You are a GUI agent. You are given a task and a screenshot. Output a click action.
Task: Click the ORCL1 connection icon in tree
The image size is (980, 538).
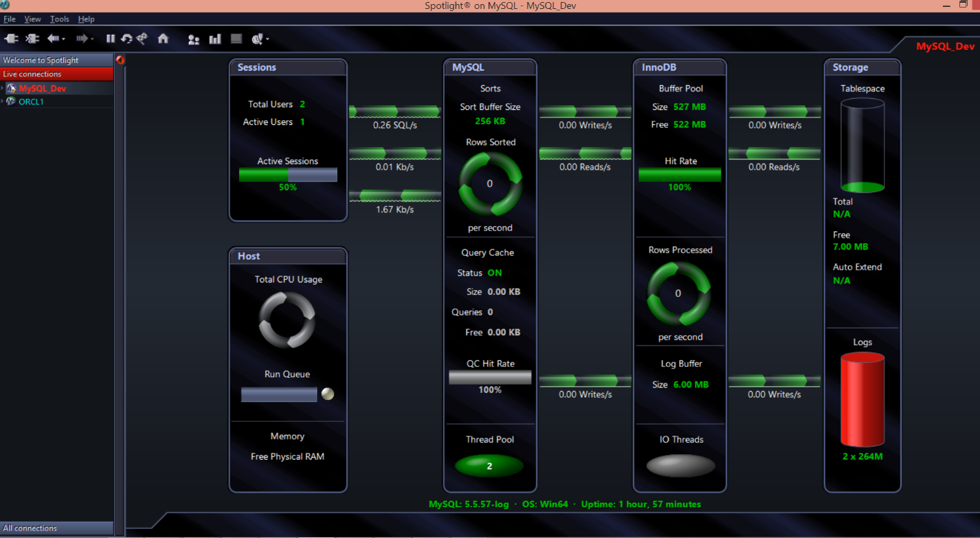(x=11, y=102)
